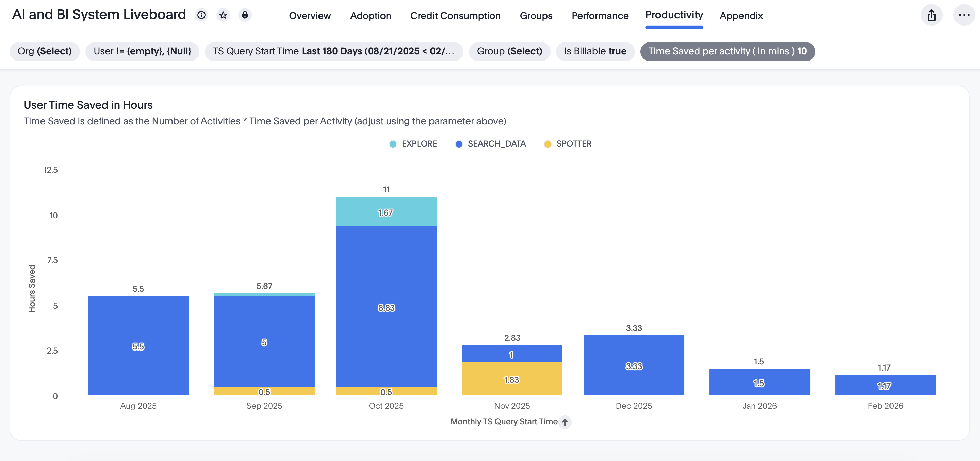This screenshot has height=461, width=980.
Task: Open the User filter chip
Action: coord(142,51)
